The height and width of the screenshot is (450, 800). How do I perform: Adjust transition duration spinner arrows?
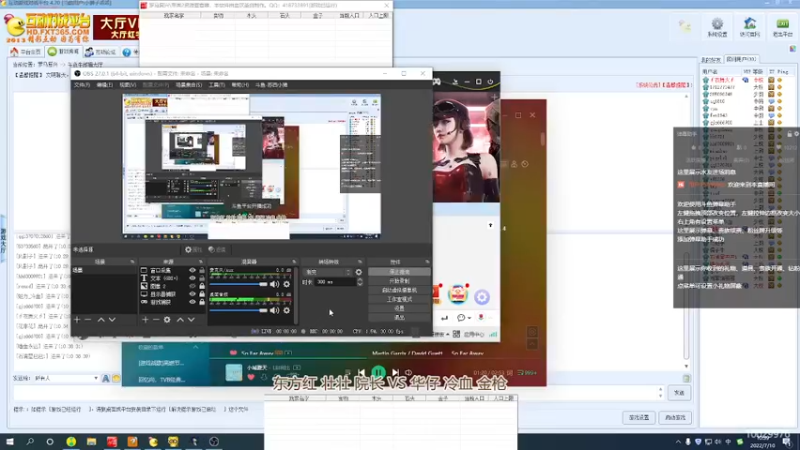[360, 282]
